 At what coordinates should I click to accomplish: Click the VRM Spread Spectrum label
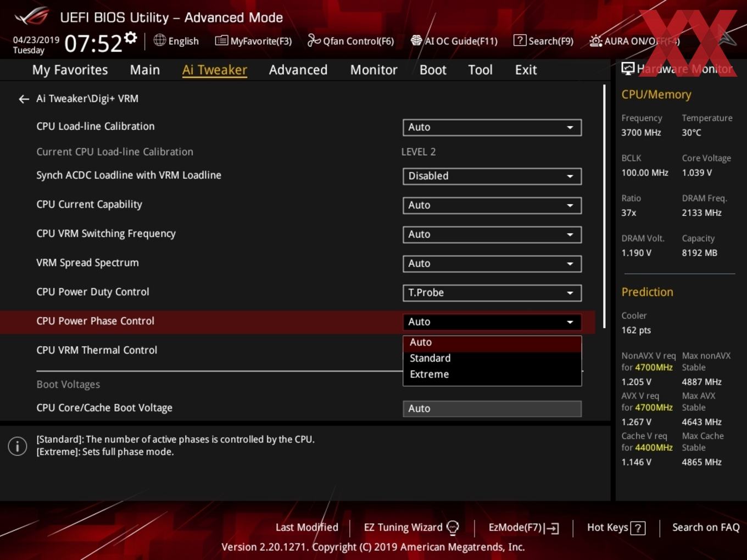(87, 262)
